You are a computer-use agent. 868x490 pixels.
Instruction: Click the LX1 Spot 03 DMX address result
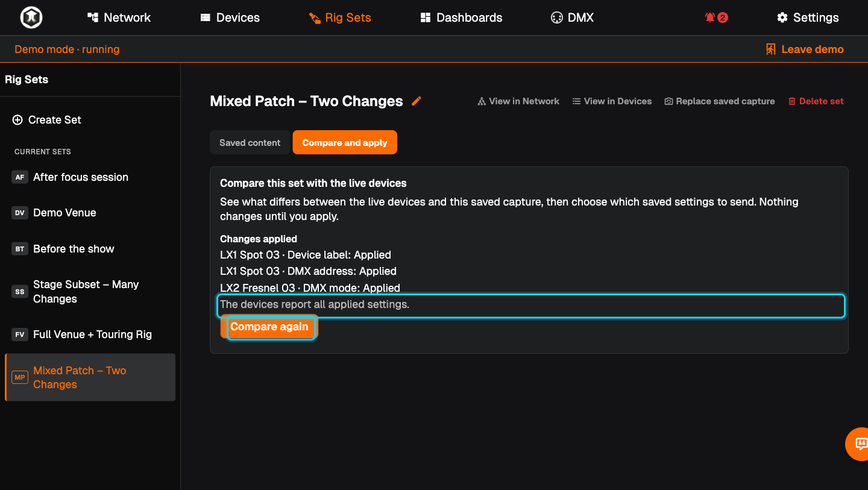point(308,271)
